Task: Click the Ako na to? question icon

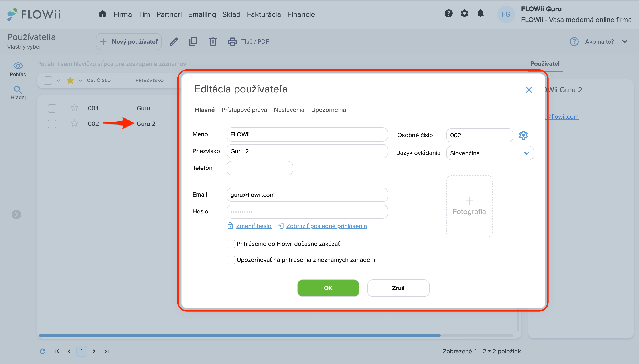Action: [x=574, y=41]
